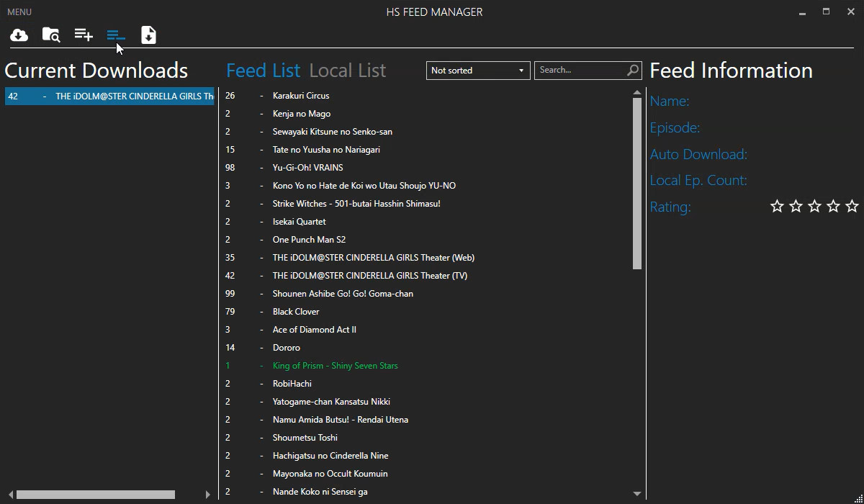Set rating to five stars
Viewport: 864px width, 504px height.
852,207
